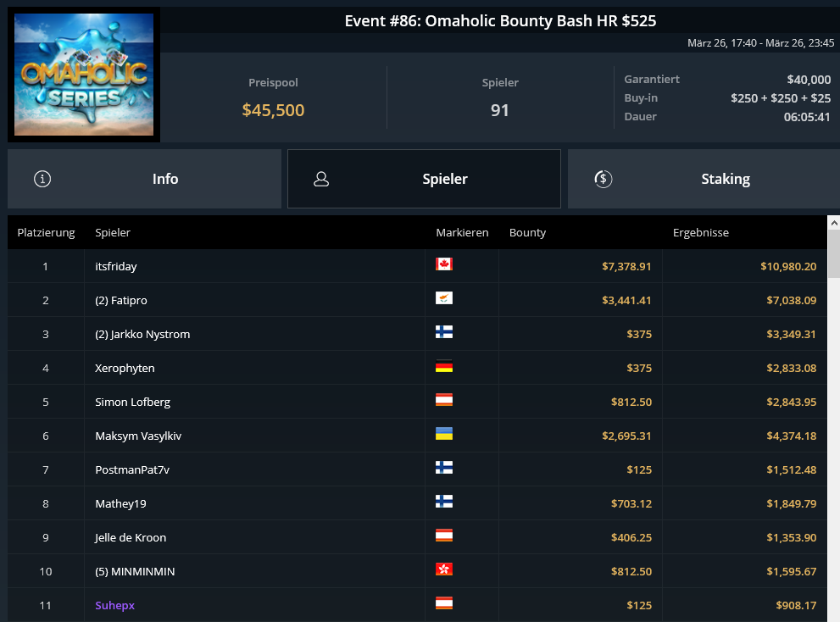Click the event title Omaholic Bounty Bash
This screenshot has width=840, height=622.
click(500, 21)
